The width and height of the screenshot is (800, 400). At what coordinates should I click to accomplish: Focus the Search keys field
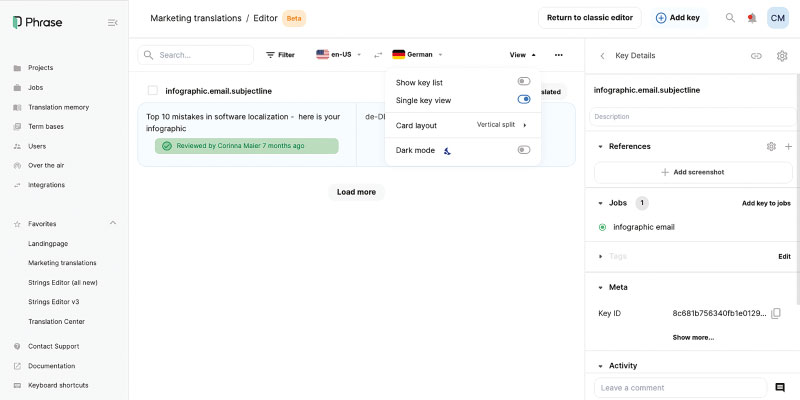click(195, 55)
